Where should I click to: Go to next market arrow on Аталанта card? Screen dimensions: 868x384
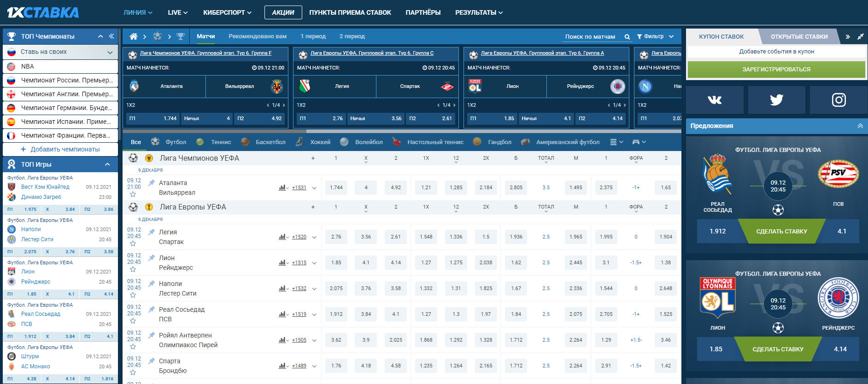coord(284,105)
